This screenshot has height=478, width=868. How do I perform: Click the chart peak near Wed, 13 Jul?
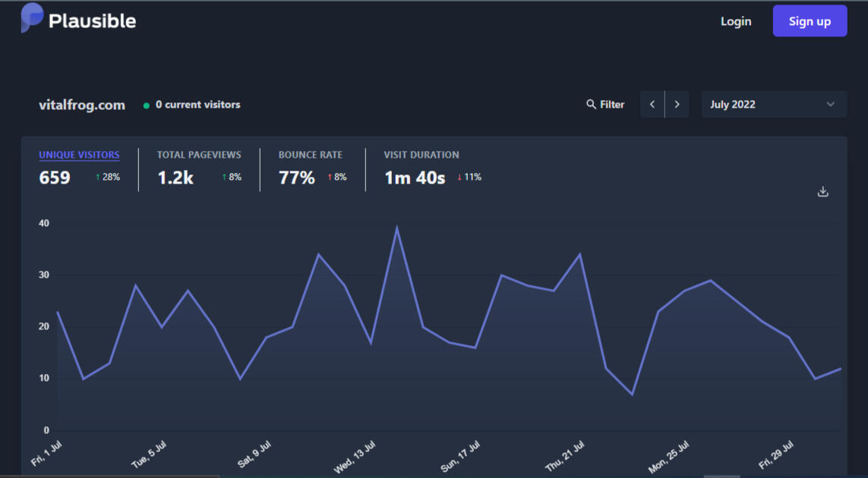click(x=396, y=228)
